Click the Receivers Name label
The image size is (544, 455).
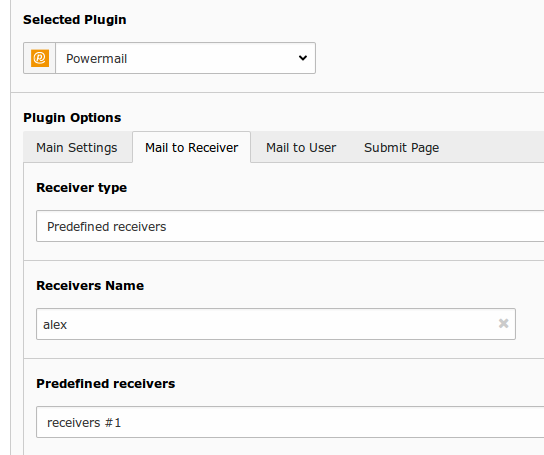click(90, 286)
